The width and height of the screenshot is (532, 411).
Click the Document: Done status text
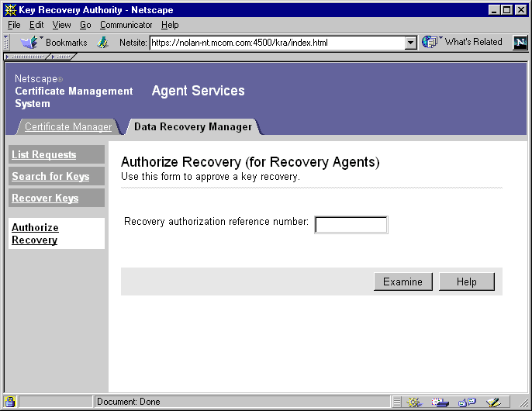tap(129, 402)
